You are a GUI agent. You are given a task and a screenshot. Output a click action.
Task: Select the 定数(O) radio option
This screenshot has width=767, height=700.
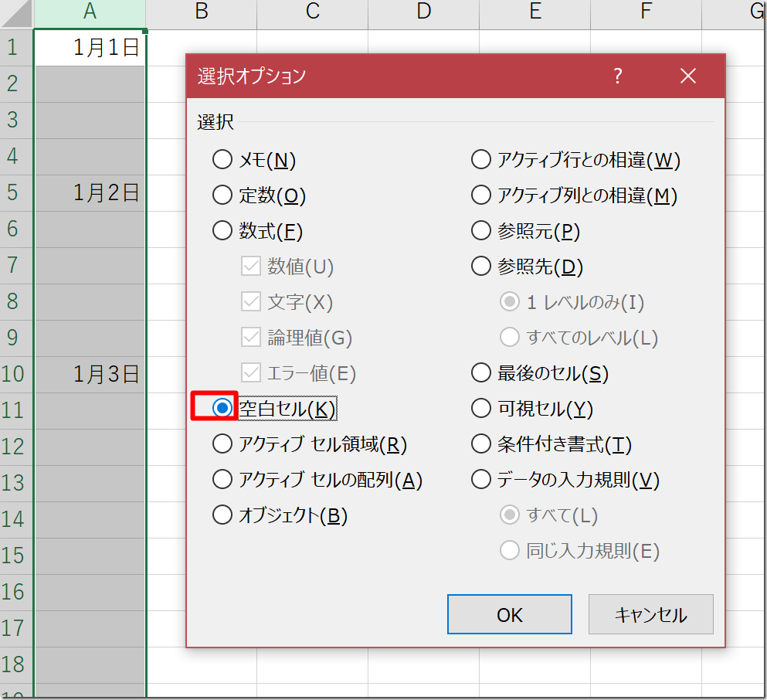[222, 195]
